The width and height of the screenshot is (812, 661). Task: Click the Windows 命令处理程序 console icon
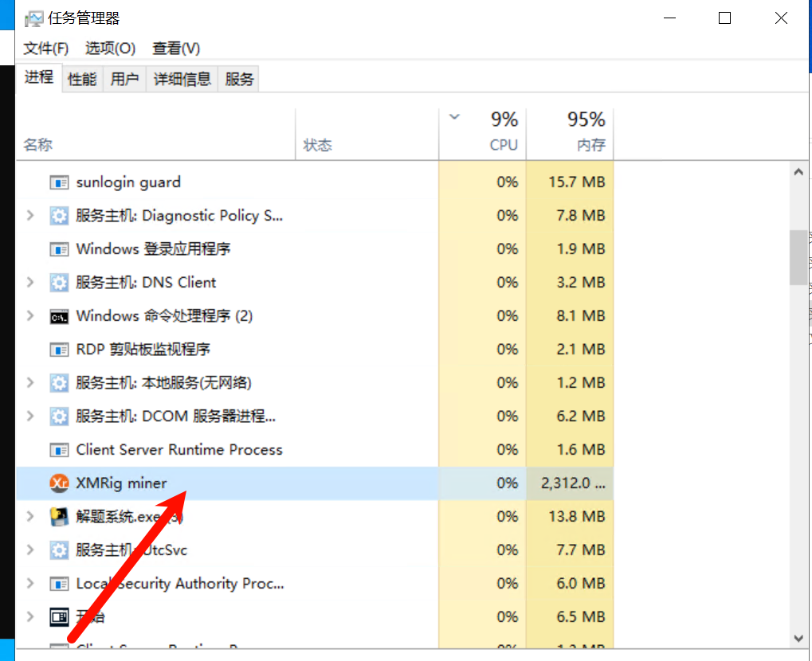click(59, 316)
